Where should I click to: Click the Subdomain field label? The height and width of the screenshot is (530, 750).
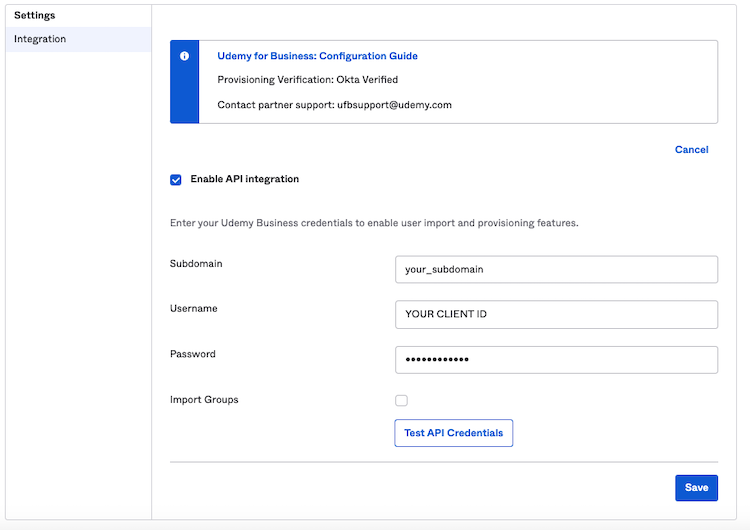[x=196, y=264]
